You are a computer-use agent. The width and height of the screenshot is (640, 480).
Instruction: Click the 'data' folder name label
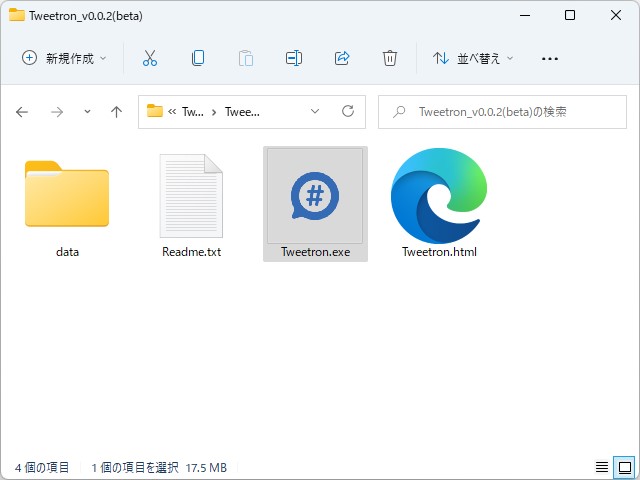point(67,252)
